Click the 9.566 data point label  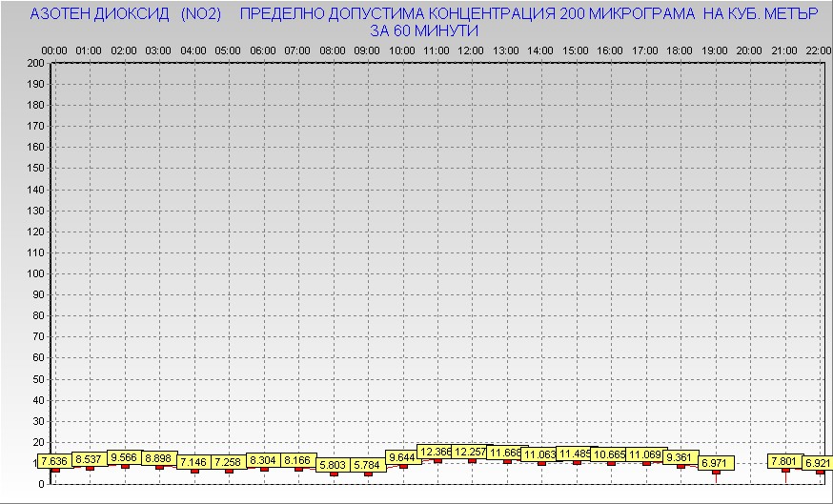(x=124, y=457)
